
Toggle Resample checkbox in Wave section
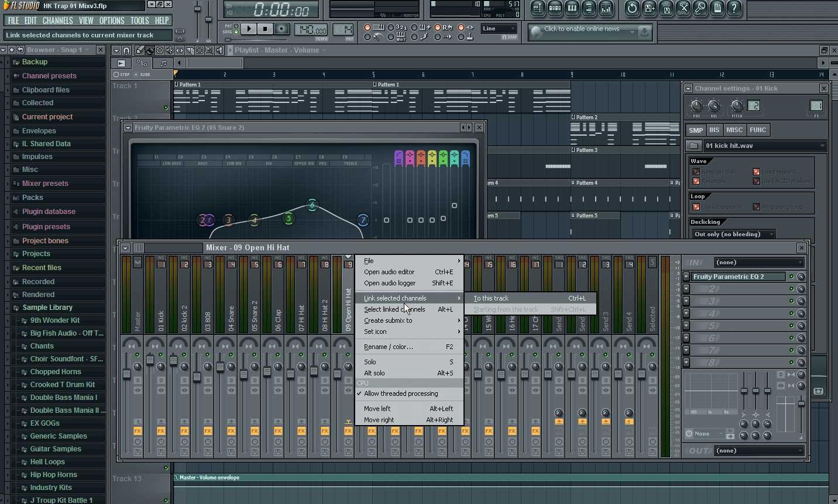click(696, 181)
